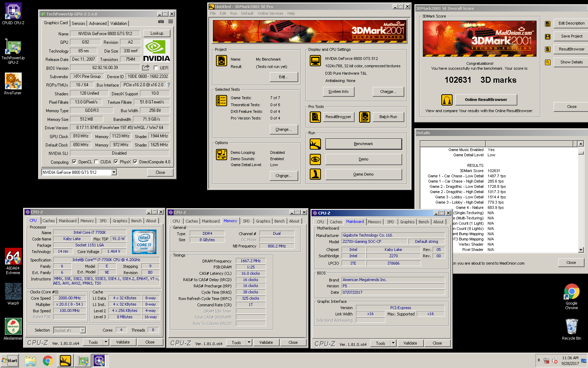Click Details list scroll down arrow
588x368 pixels.
[581, 250]
